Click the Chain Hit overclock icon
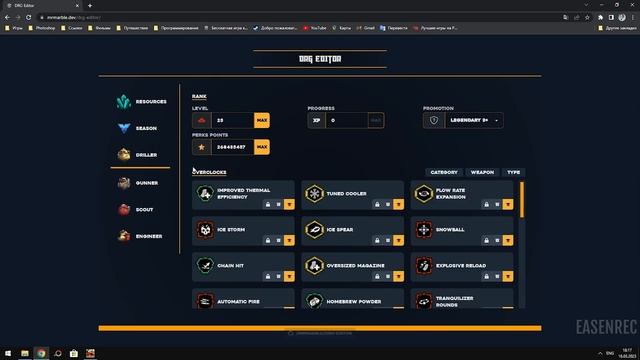The height and width of the screenshot is (360, 640). [x=205, y=265]
